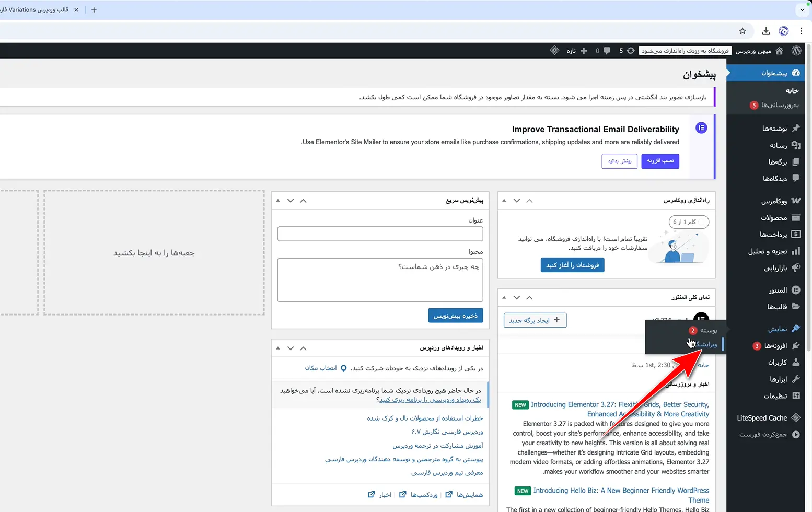The width and height of the screenshot is (812, 512).
Task: Click ایجاد برگه جدید button
Action: point(535,320)
